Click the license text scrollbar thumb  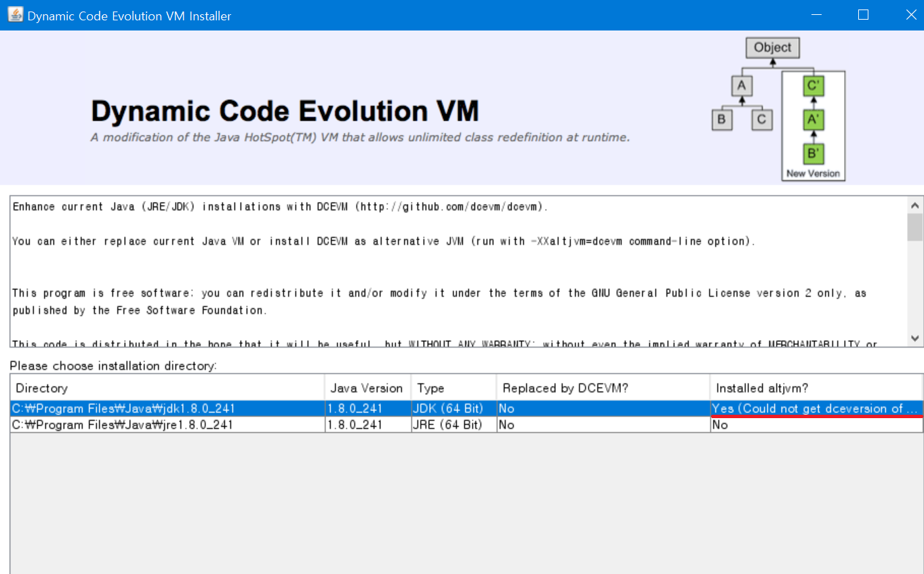pyautogui.click(x=915, y=227)
